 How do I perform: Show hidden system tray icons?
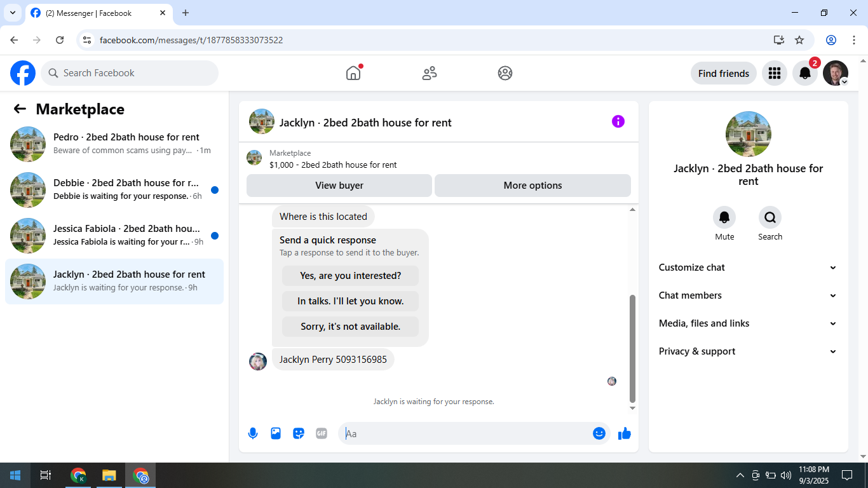coord(740,475)
